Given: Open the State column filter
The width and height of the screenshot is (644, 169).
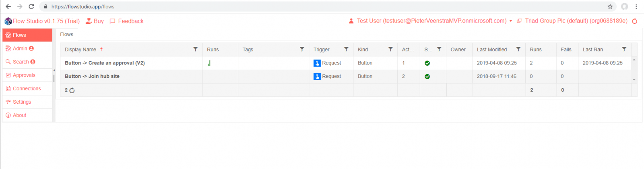Looking at the screenshot, I should point(439,49).
